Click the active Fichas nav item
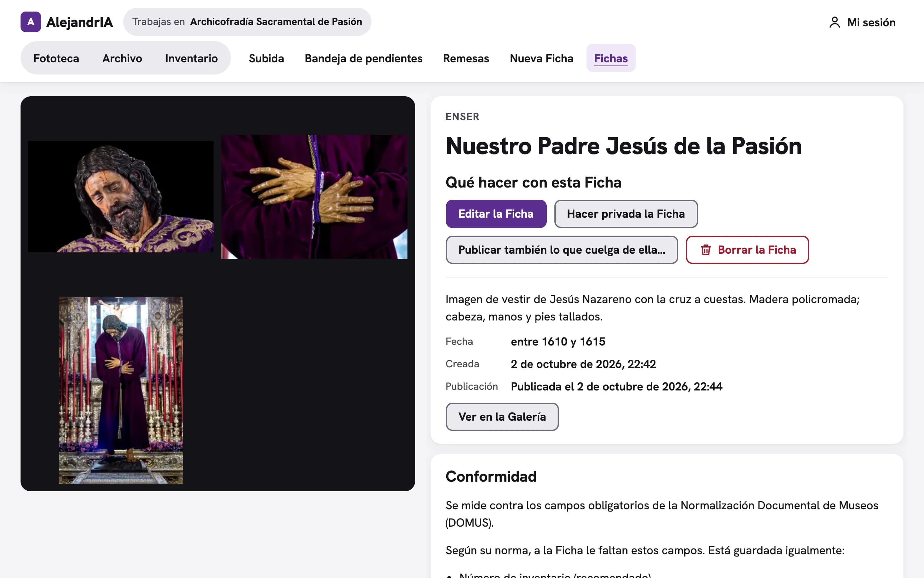Screen dimensions: 924x578 coord(611,58)
